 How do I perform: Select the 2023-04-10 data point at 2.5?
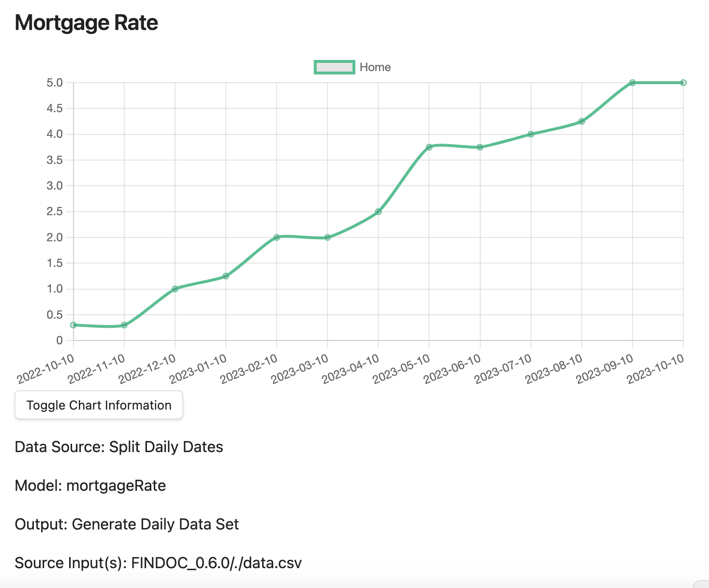[378, 211]
